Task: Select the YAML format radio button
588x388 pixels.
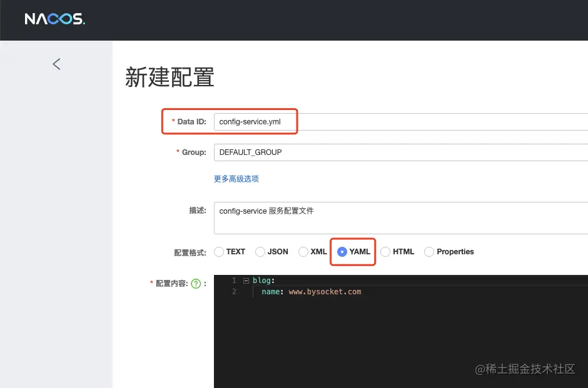Action: coord(342,252)
